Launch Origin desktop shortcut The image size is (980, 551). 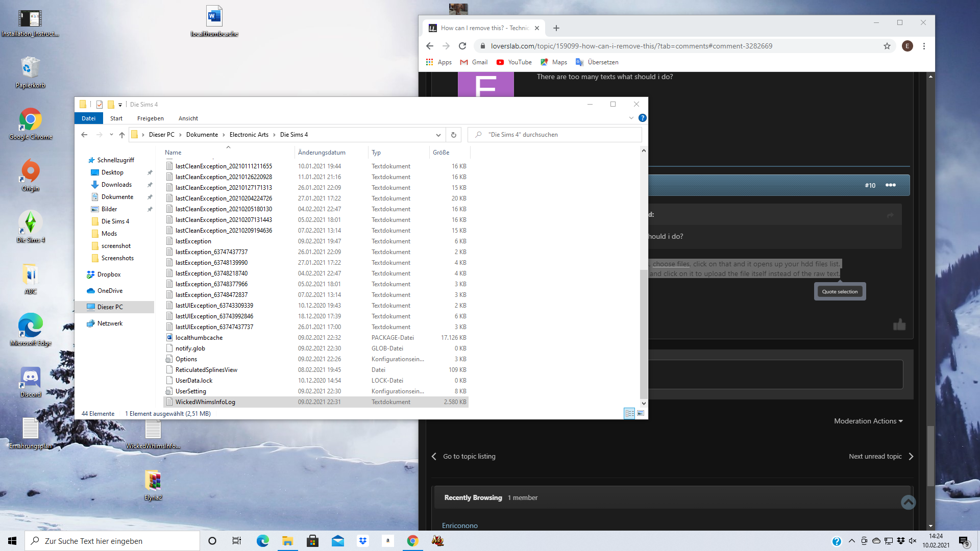pos(30,176)
